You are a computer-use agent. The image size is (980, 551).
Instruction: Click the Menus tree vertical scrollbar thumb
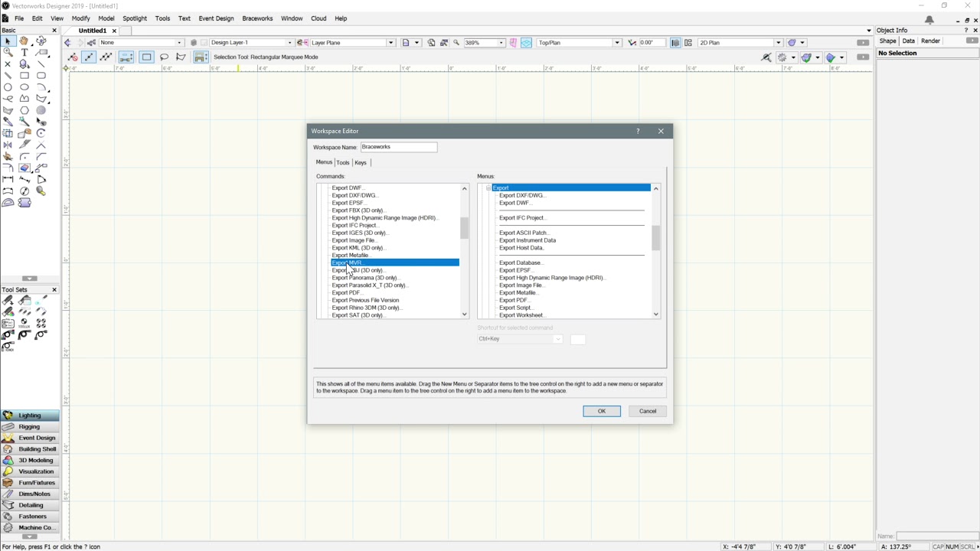655,238
